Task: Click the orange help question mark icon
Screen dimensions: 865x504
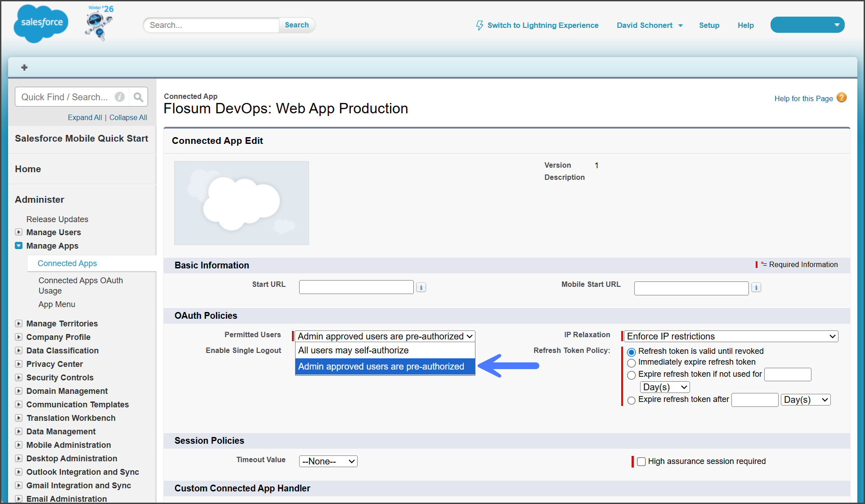Action: click(x=842, y=98)
